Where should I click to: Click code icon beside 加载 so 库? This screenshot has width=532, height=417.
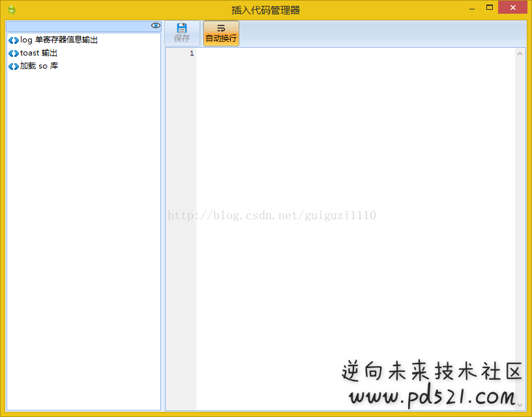tap(14, 66)
